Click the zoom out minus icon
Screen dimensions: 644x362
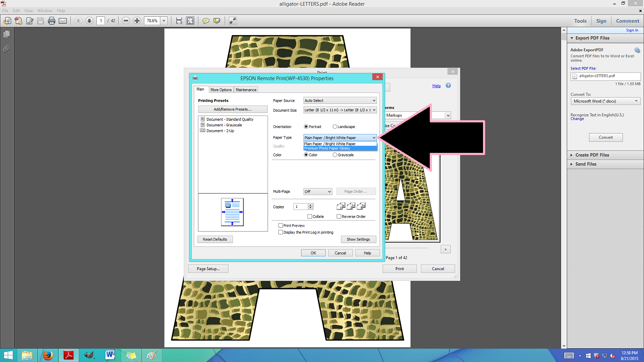pos(126,21)
